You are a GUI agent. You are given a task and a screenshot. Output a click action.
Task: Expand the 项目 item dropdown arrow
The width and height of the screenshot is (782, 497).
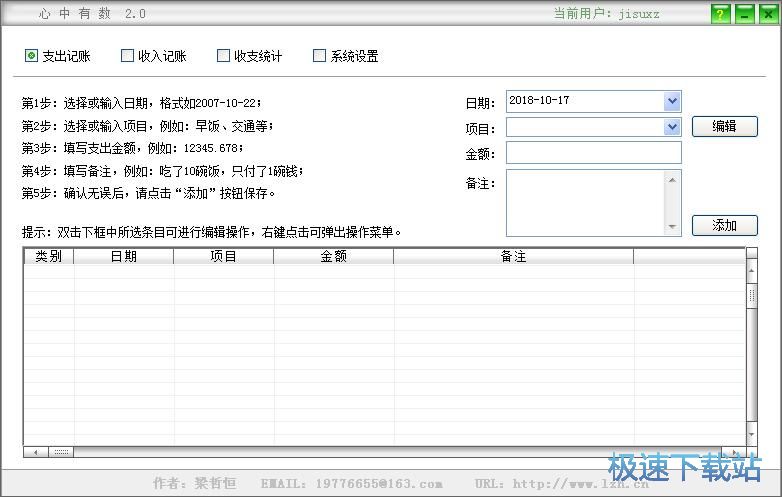672,127
